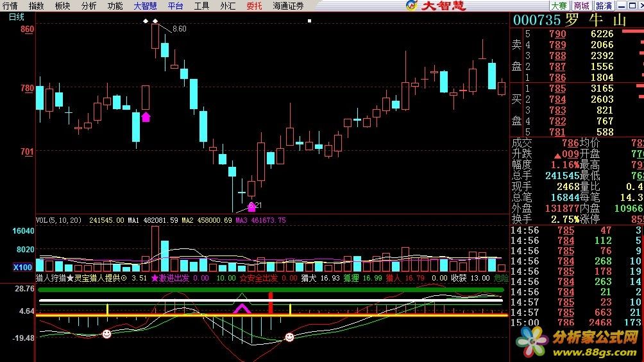Screen dimensions: 644x362
Task: Open the 板块 menu
Action: coord(62,6)
